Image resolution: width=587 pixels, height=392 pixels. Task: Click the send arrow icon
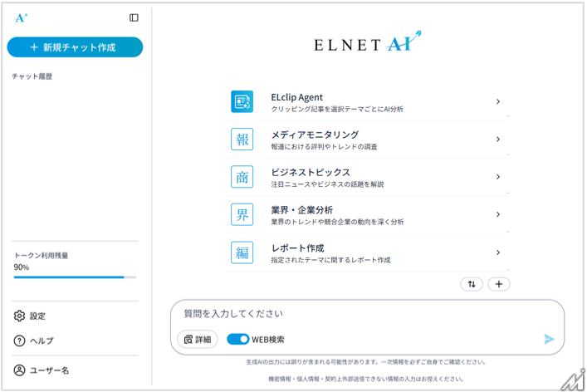[x=549, y=339]
